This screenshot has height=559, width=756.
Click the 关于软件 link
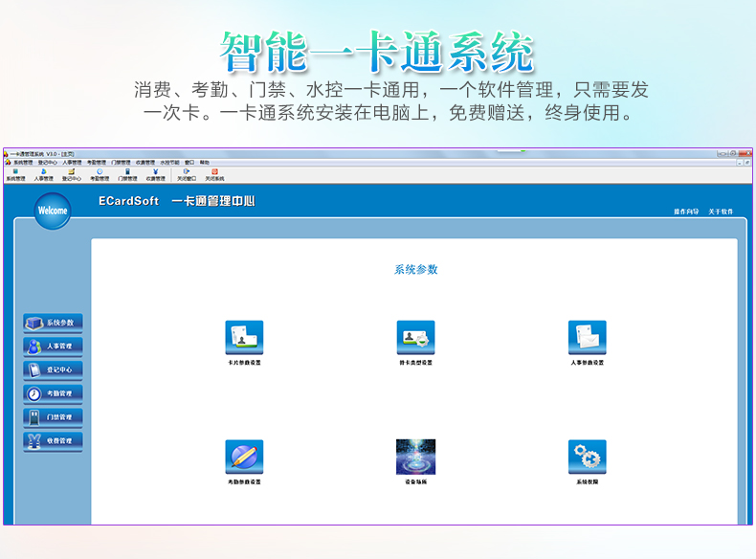pyautogui.click(x=721, y=212)
